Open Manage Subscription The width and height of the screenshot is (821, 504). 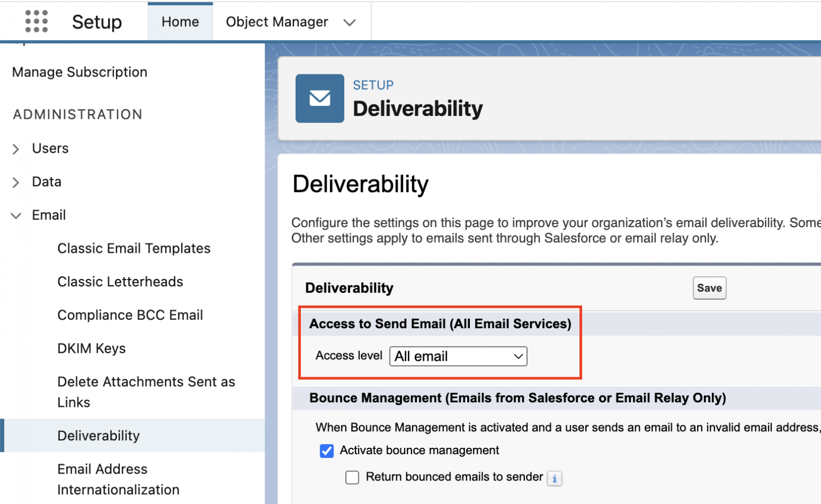click(x=79, y=72)
